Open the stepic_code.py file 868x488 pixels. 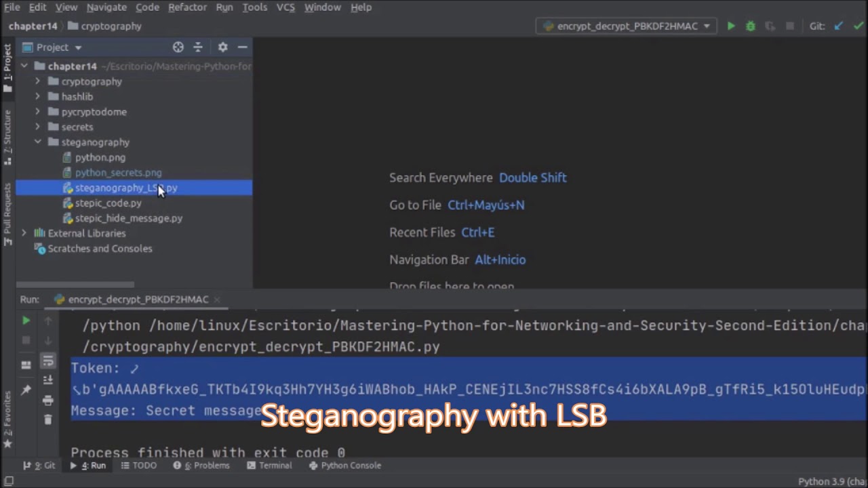(x=108, y=203)
